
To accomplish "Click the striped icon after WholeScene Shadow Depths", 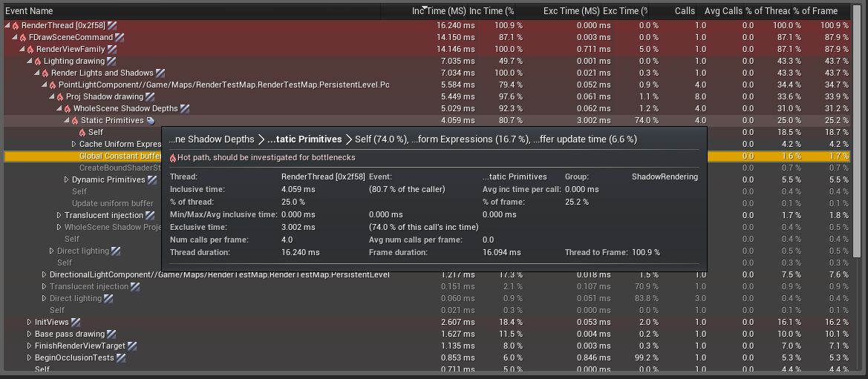I will tap(185, 109).
